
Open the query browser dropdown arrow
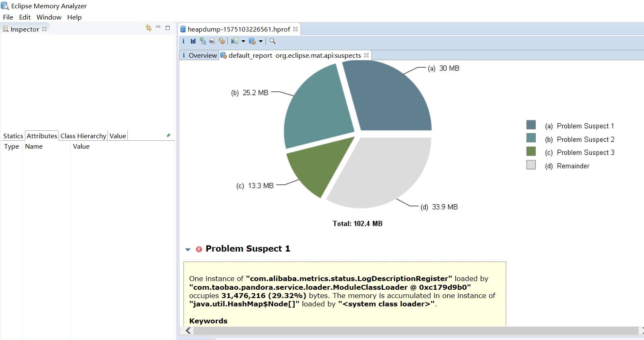(261, 41)
